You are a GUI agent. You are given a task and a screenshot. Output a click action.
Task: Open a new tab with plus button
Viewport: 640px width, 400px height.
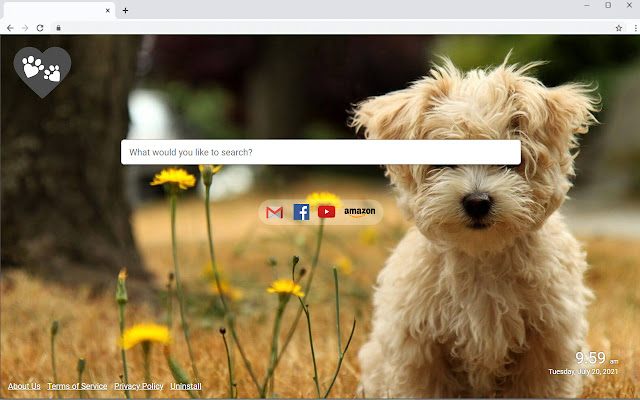[125, 11]
